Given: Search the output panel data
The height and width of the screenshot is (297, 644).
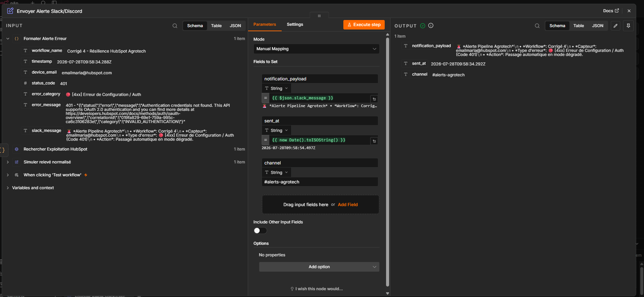Looking at the screenshot, I should (537, 26).
